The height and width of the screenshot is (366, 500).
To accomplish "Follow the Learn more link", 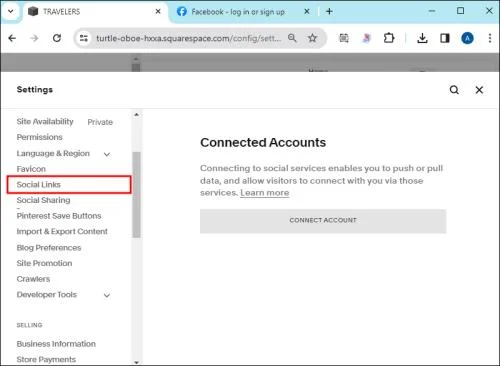I will pos(265,193).
